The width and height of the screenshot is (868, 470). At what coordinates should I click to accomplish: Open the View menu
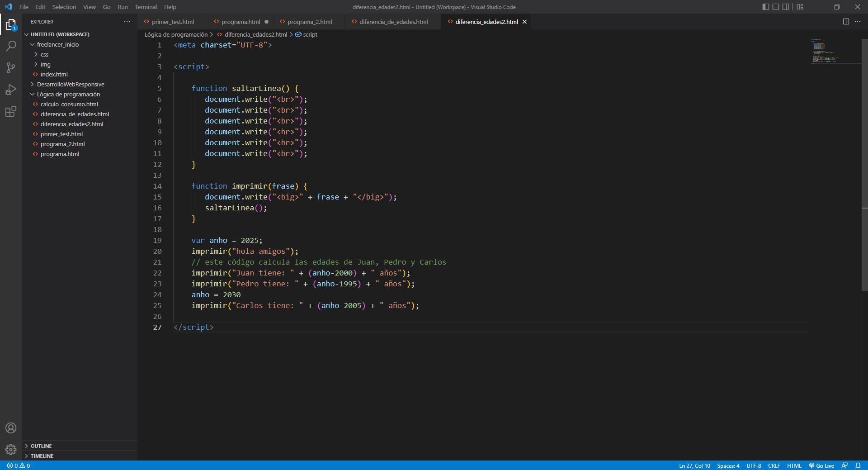pyautogui.click(x=90, y=7)
